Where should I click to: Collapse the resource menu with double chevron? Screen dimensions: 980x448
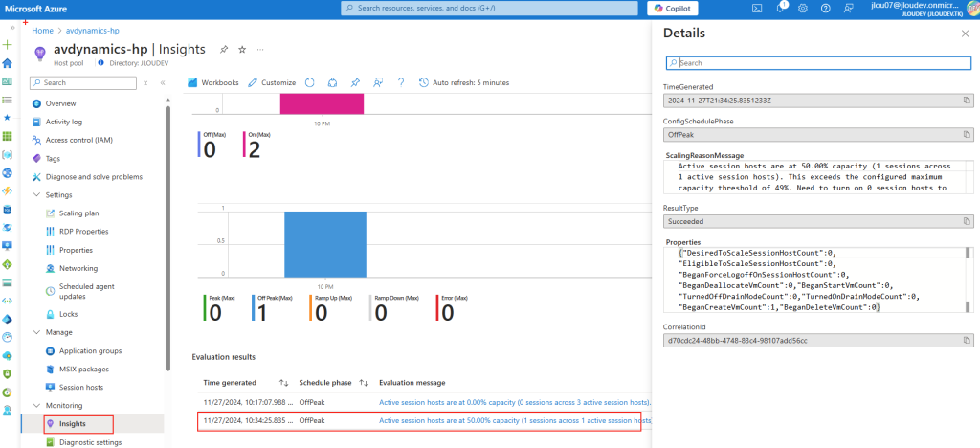point(163,82)
